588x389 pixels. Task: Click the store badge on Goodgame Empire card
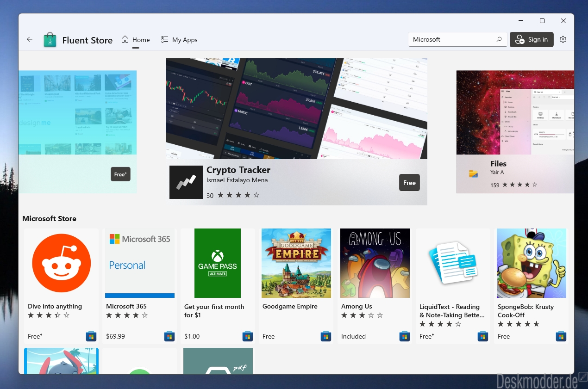325,336
